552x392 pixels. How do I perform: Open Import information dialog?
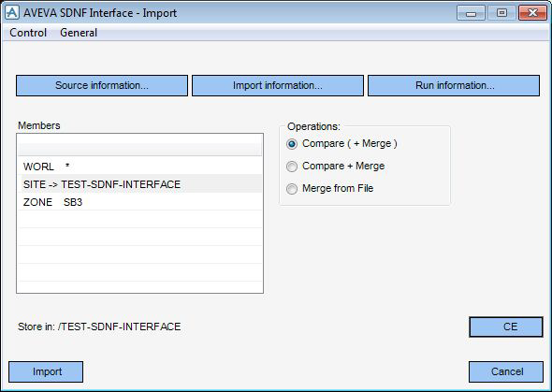click(x=278, y=85)
